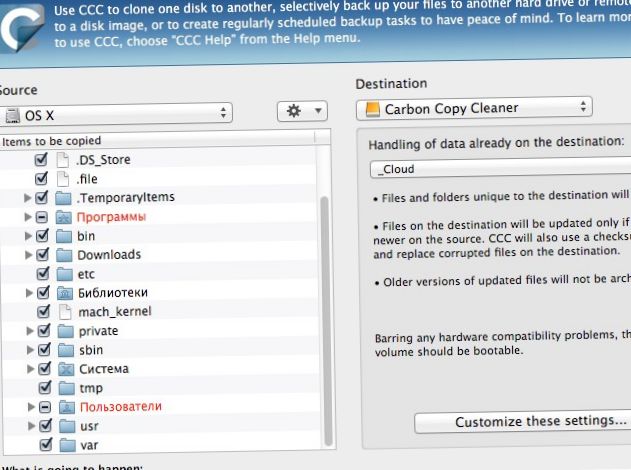Uncheck the mach_kernel checkbox
Viewport: 631px width, 470px height.
pos(43,311)
